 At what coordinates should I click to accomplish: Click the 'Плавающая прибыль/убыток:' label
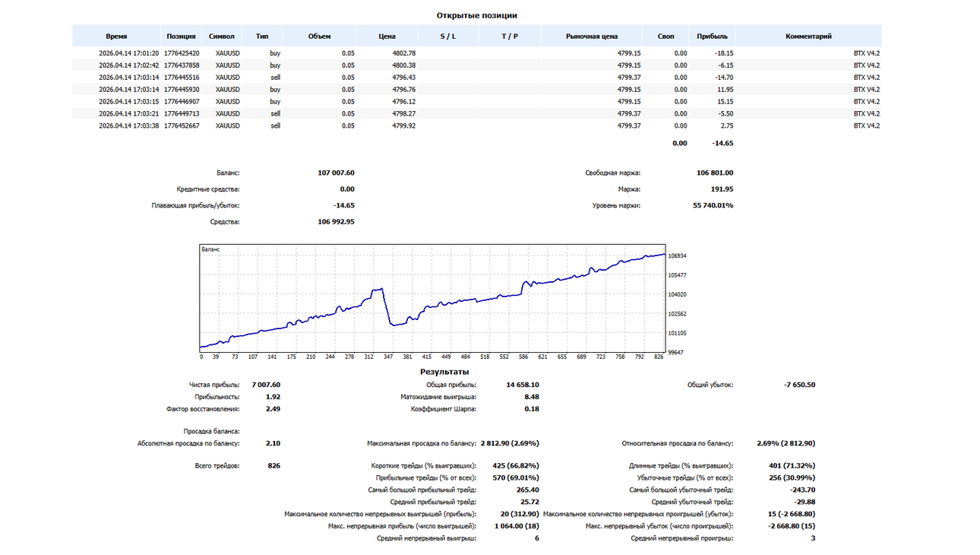pos(196,205)
